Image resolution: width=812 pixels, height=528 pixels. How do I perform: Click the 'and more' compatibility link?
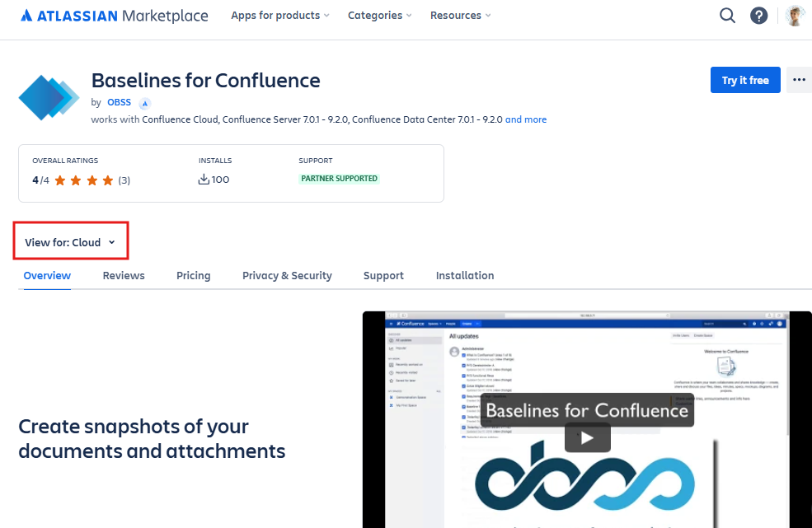point(526,119)
